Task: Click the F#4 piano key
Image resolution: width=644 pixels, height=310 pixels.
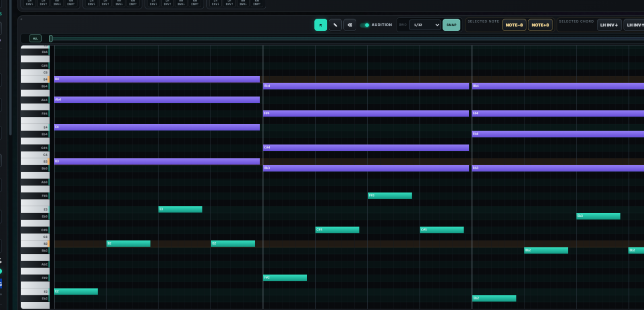Action: click(35, 113)
